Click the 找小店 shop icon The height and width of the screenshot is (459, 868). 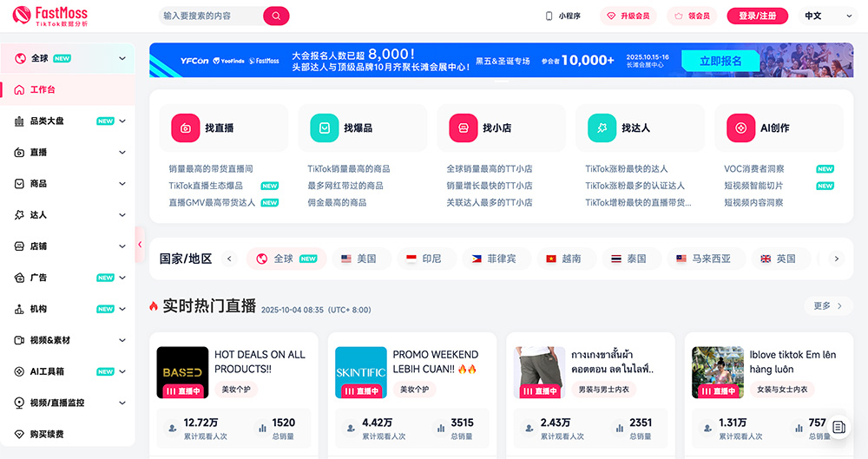click(464, 128)
